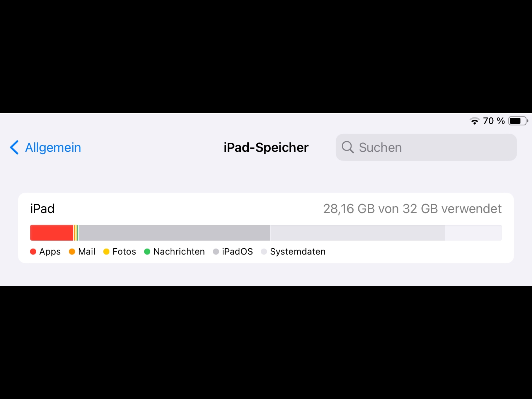
Task: Select the yellow Fotos legend dot
Action: (x=107, y=251)
